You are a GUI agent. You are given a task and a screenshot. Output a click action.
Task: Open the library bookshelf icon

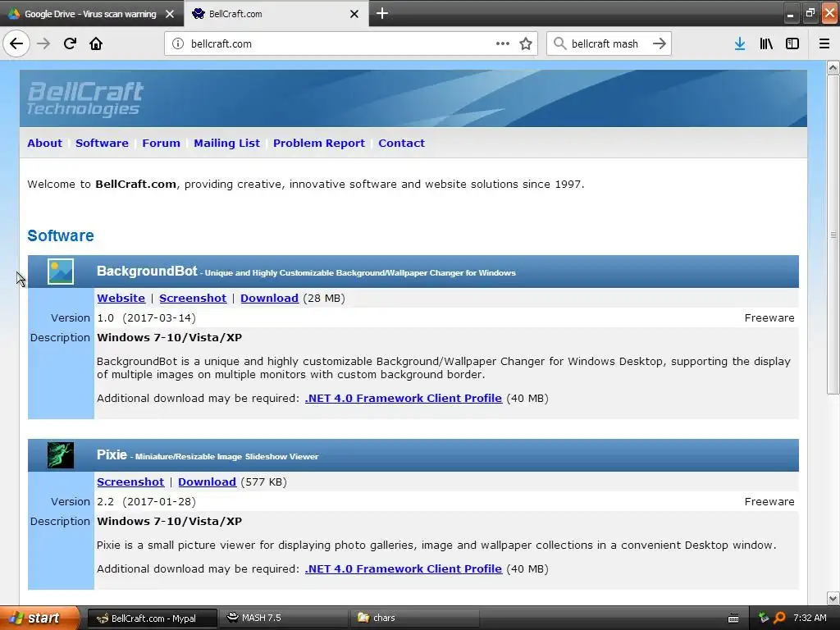click(766, 43)
